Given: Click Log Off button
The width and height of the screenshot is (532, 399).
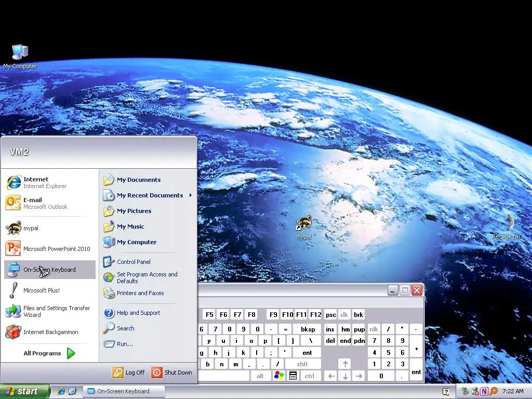Looking at the screenshot, I should [x=129, y=373].
